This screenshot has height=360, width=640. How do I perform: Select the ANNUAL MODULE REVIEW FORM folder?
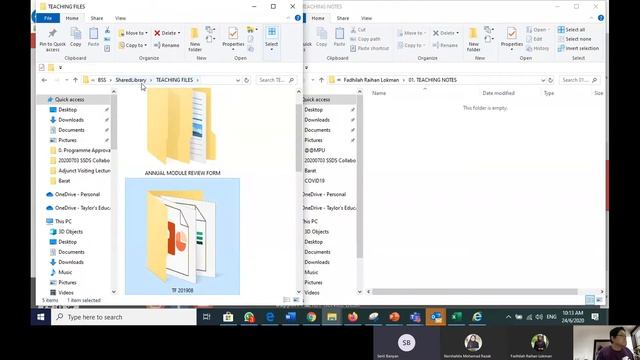[x=182, y=133]
